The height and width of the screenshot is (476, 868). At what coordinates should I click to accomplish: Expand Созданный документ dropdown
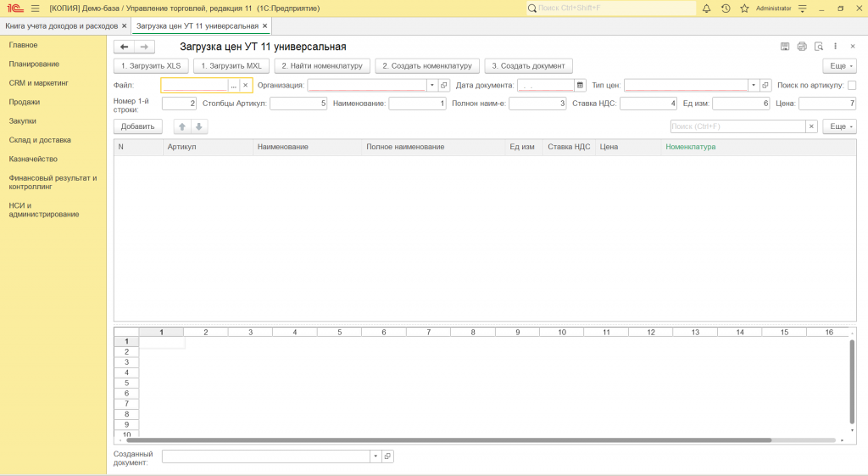[x=376, y=456]
